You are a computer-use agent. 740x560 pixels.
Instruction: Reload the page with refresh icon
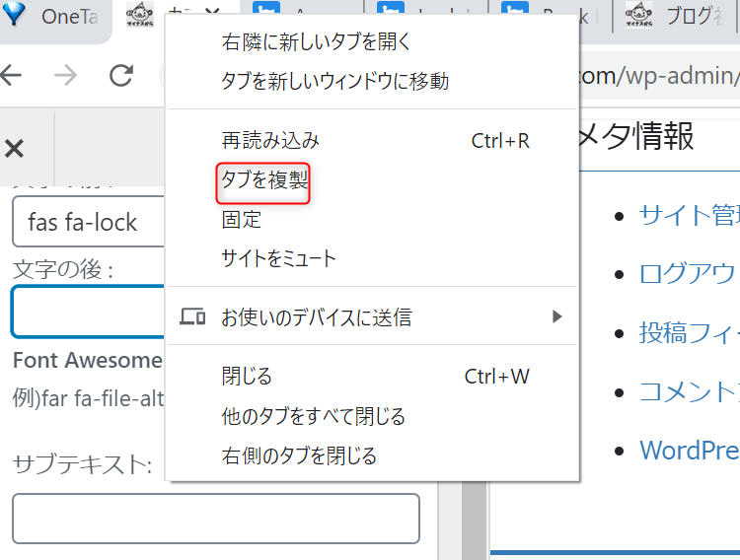pos(120,75)
